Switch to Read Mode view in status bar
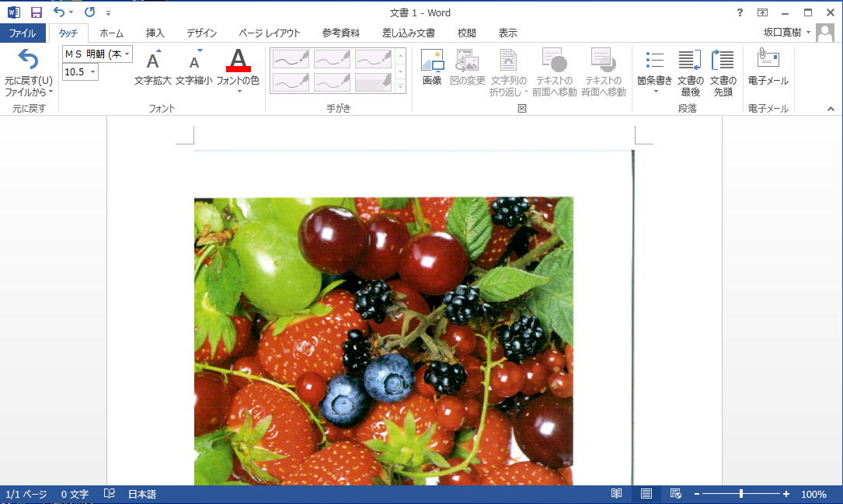 pyautogui.click(x=616, y=494)
